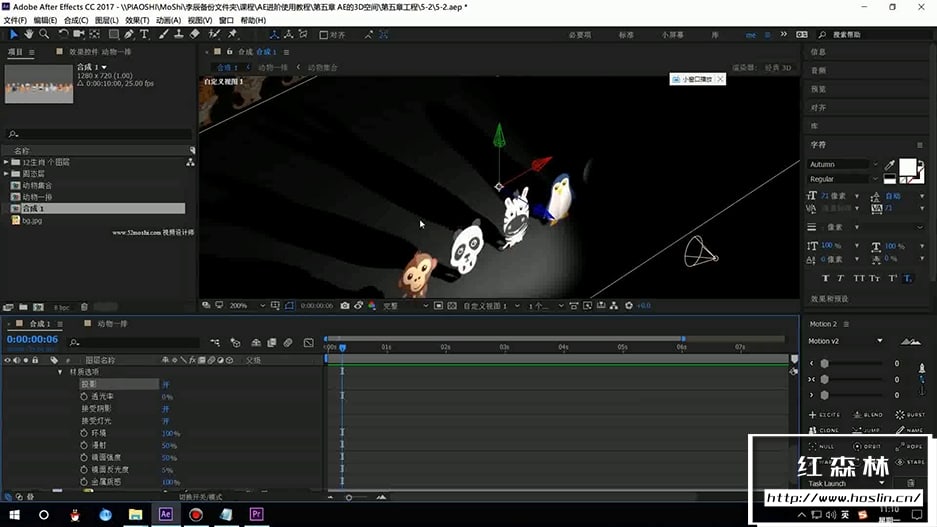Image resolution: width=937 pixels, height=527 pixels.
Task: Toggle the motion blur icon in timeline
Action: [288, 342]
